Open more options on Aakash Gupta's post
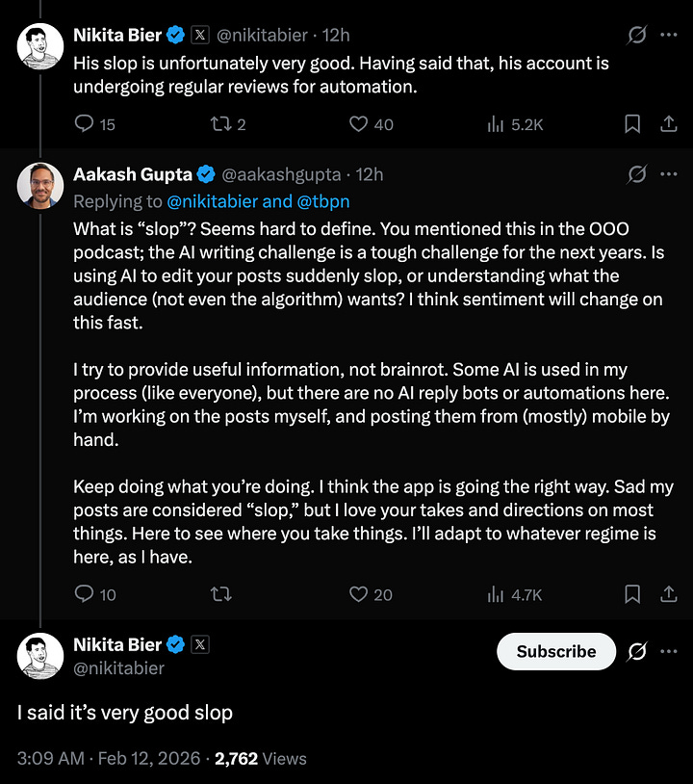 tap(669, 174)
